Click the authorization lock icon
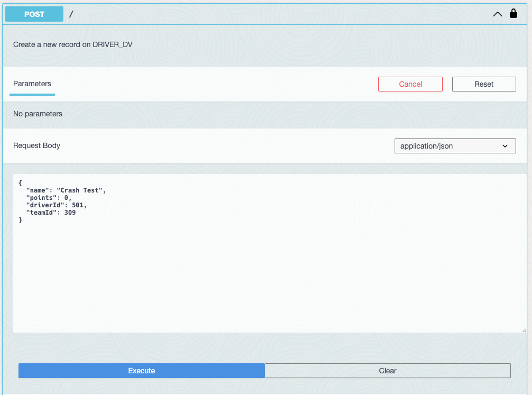The image size is (532, 395). point(513,14)
